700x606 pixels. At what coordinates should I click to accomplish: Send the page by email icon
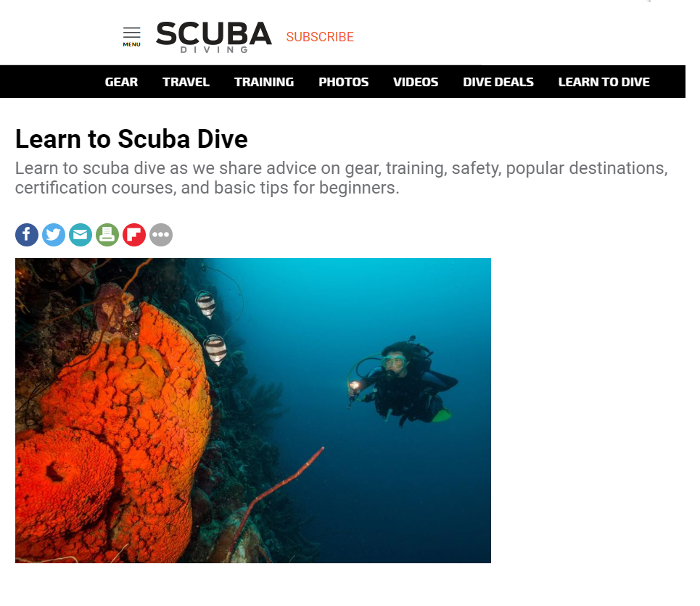81,235
